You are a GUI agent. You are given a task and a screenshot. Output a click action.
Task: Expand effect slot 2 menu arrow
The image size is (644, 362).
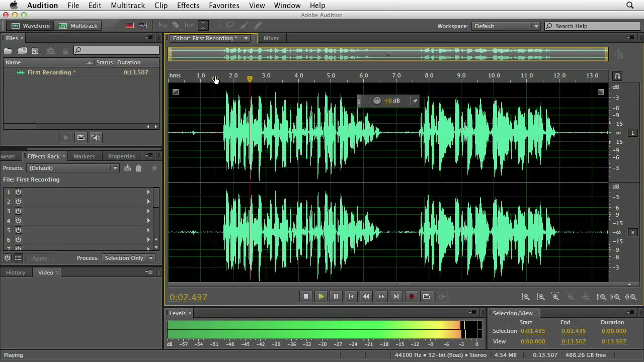click(148, 201)
